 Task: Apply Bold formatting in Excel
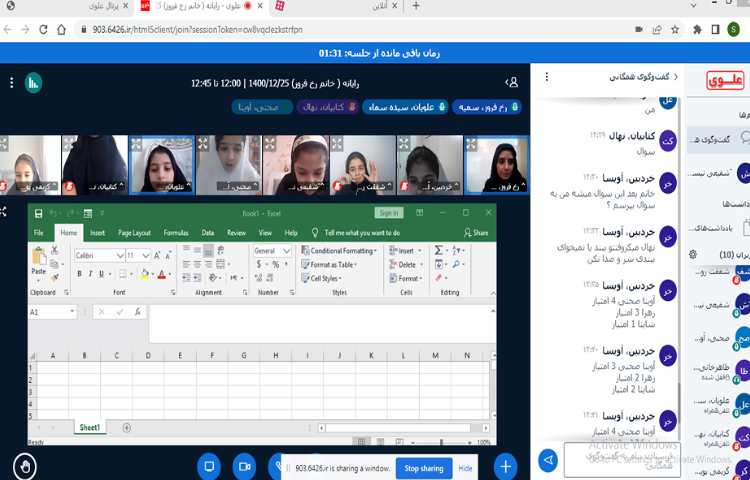(x=79, y=274)
